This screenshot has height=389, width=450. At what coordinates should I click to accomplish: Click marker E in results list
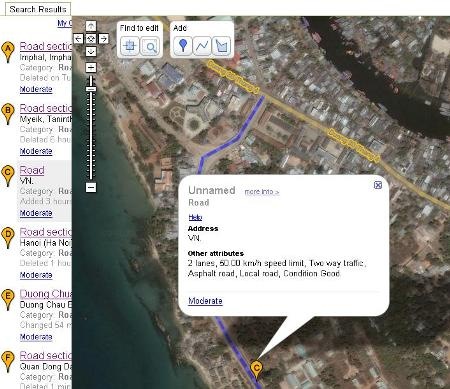point(7,299)
